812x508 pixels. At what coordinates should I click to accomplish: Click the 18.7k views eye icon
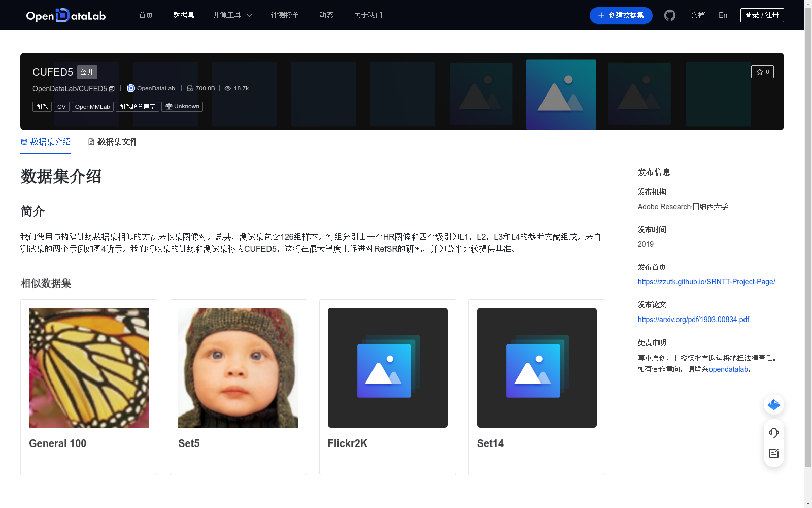click(x=228, y=88)
